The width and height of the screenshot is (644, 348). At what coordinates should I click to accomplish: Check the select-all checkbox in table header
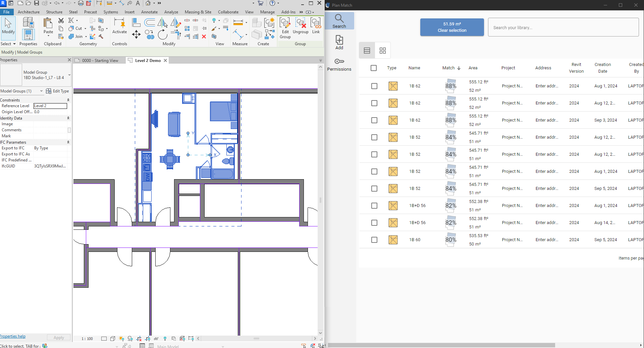[374, 68]
